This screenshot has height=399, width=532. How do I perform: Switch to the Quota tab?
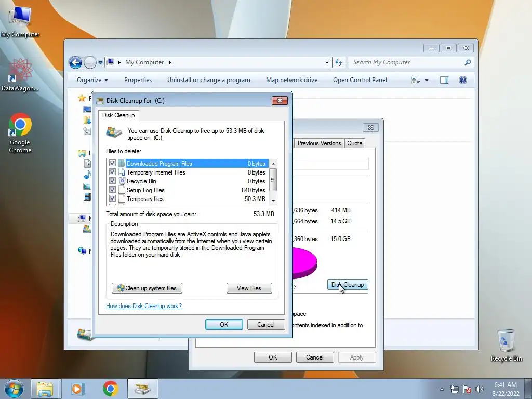coord(354,143)
